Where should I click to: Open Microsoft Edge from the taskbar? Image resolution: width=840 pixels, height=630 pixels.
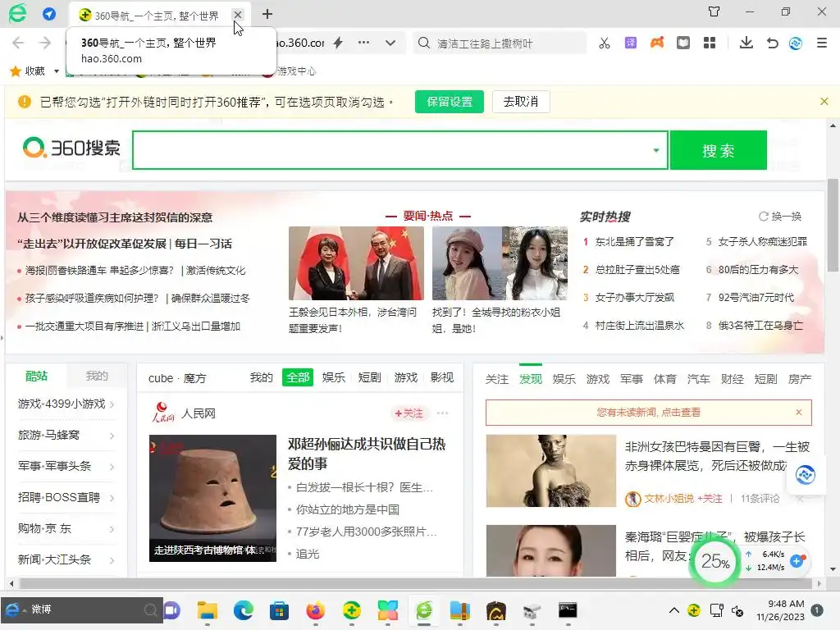point(243,610)
